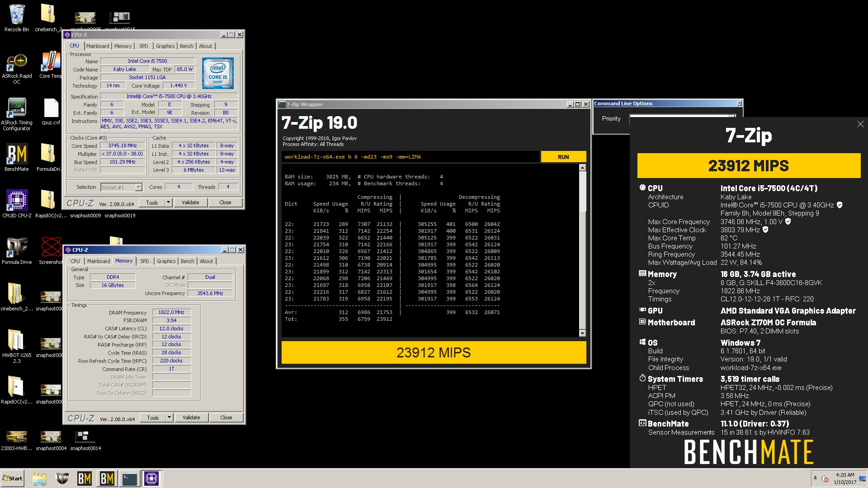This screenshot has height=488, width=868.
Task: Select the cpuz.cvf file on the desktop
Action: click(x=51, y=112)
